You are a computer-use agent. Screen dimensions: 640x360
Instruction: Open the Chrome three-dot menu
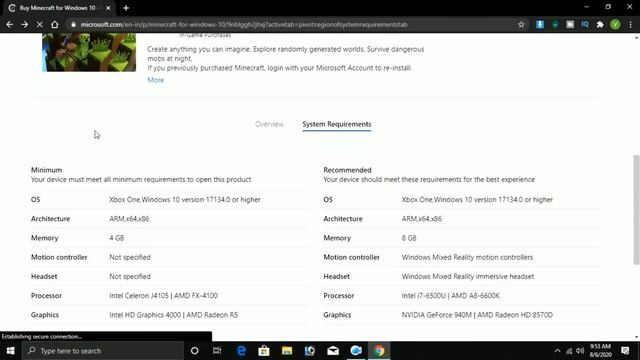[631, 24]
